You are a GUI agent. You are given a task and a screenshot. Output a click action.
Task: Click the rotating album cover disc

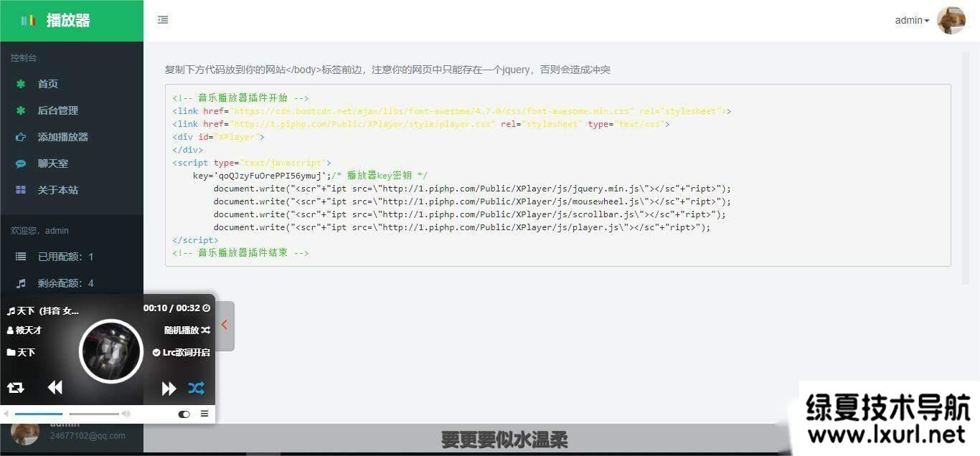tap(111, 351)
